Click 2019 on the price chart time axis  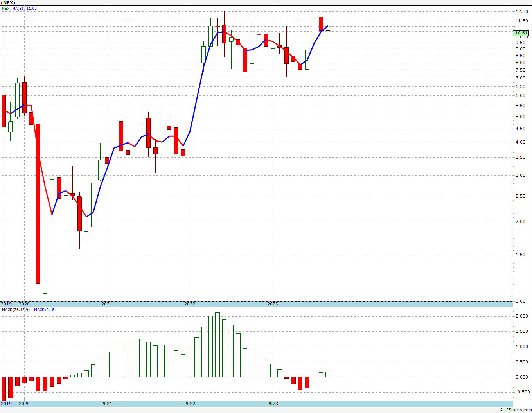tap(6, 304)
